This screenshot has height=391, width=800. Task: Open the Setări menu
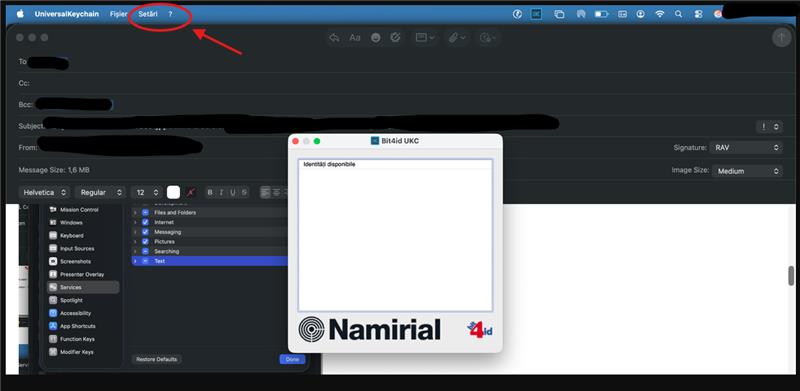(148, 14)
